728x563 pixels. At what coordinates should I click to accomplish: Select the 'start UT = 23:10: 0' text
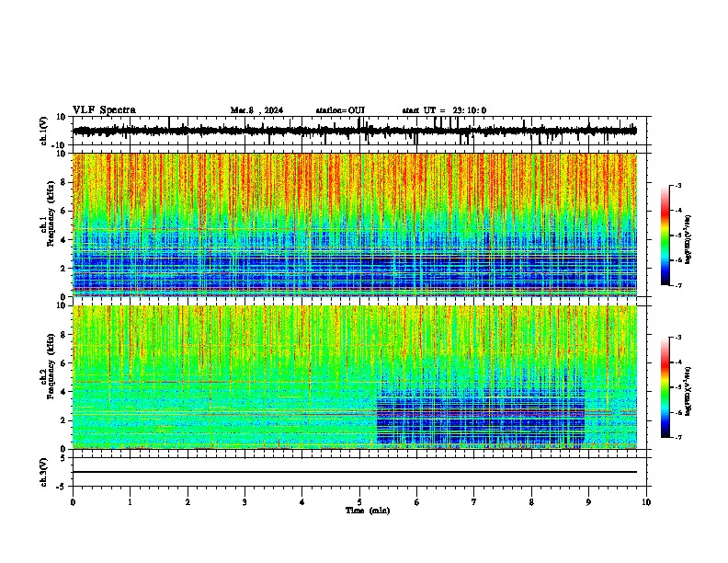pyautogui.click(x=444, y=110)
